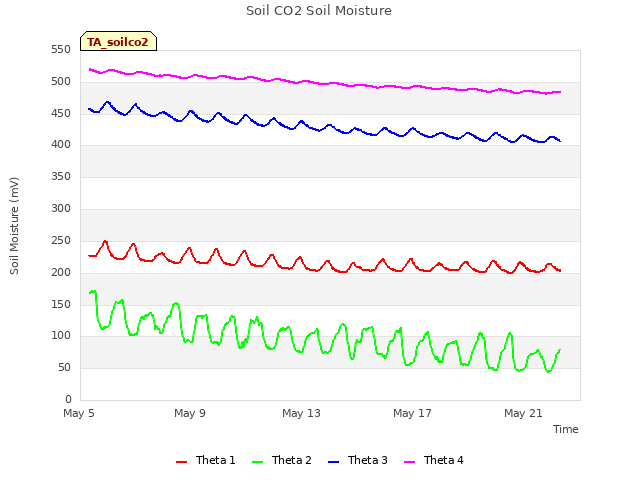The width and height of the screenshot is (640, 480).
Task: Click the green Theta 2 line end point
Action: [560, 350]
